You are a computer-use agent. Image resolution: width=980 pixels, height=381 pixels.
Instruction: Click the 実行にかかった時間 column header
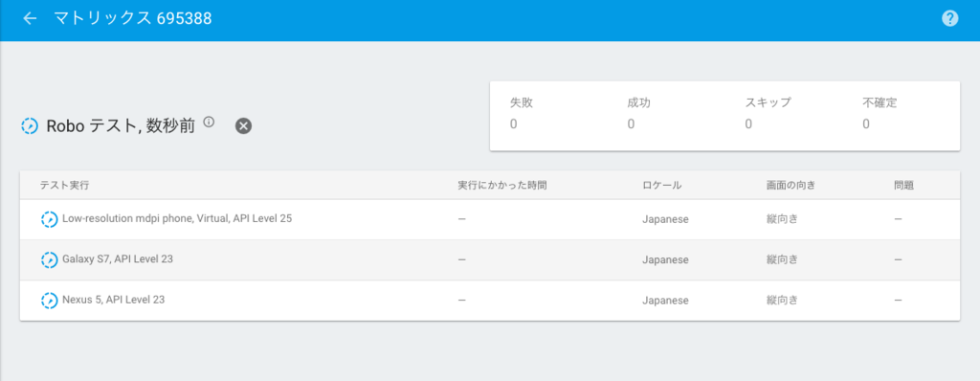(502, 185)
